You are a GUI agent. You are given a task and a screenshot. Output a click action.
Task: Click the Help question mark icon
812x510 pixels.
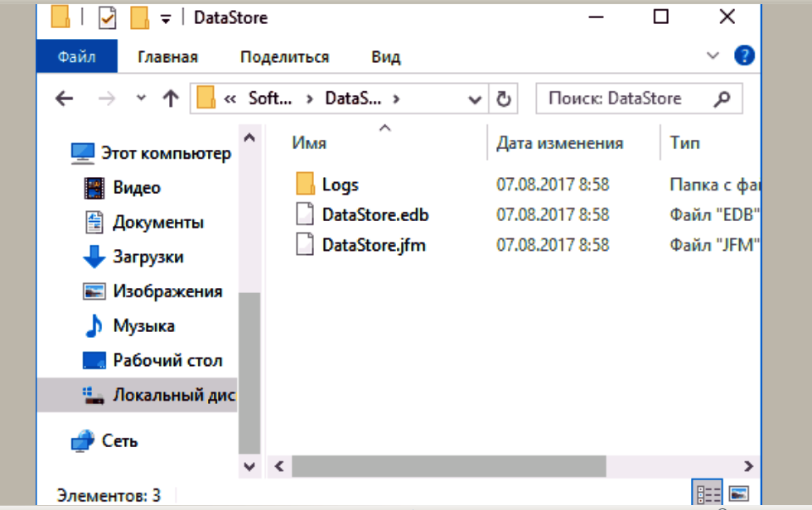(744, 56)
